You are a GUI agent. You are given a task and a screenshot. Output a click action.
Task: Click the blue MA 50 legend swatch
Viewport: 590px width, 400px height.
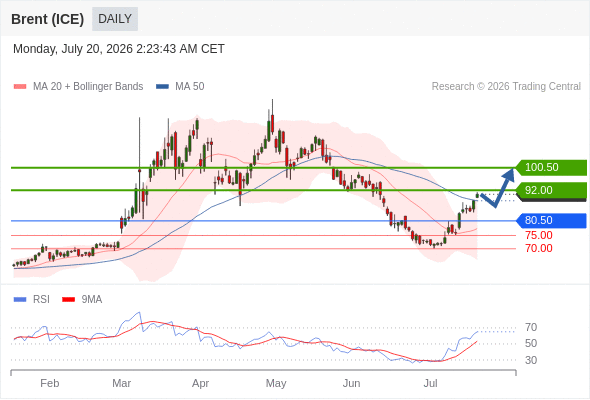coord(162,87)
